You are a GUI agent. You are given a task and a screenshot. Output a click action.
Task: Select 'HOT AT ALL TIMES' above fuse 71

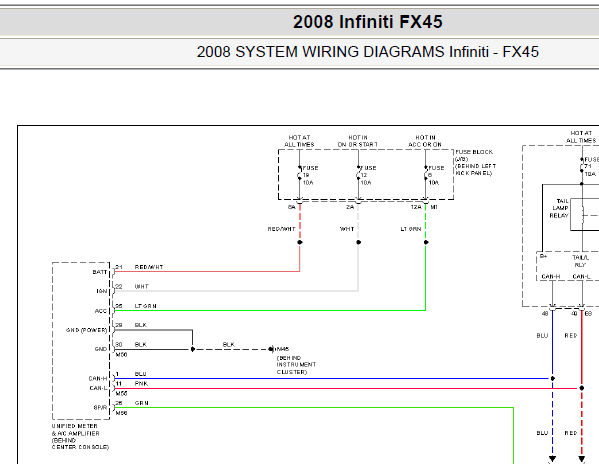point(581,137)
